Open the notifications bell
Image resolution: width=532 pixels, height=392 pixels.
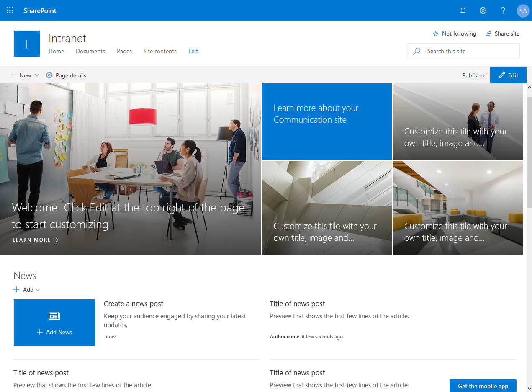click(x=463, y=10)
